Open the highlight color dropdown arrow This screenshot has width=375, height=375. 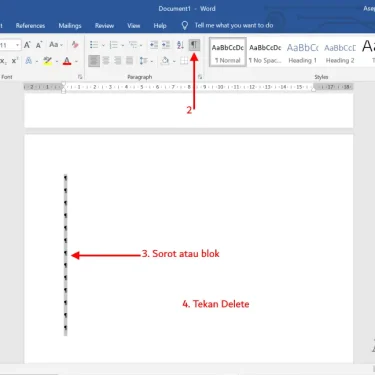pyautogui.click(x=57, y=61)
